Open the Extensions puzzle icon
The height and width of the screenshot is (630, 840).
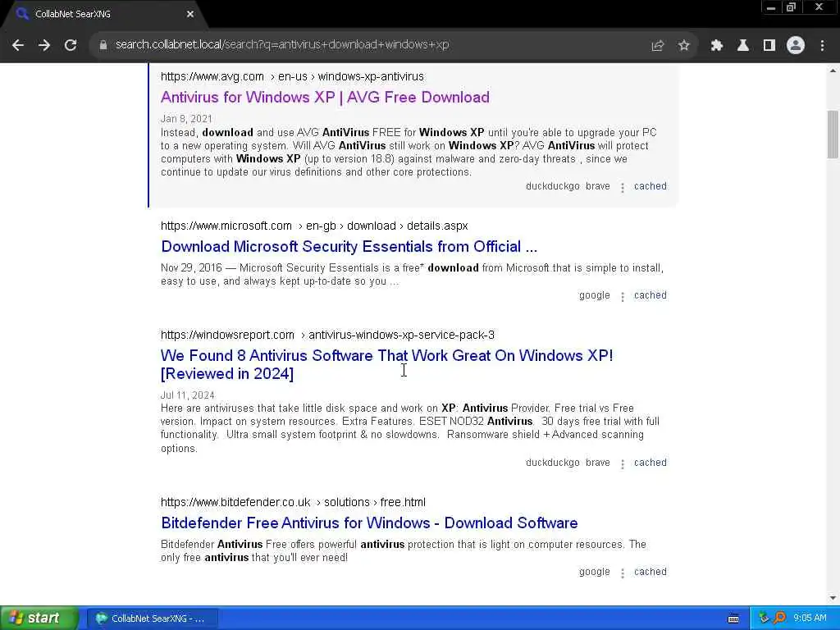[717, 46]
